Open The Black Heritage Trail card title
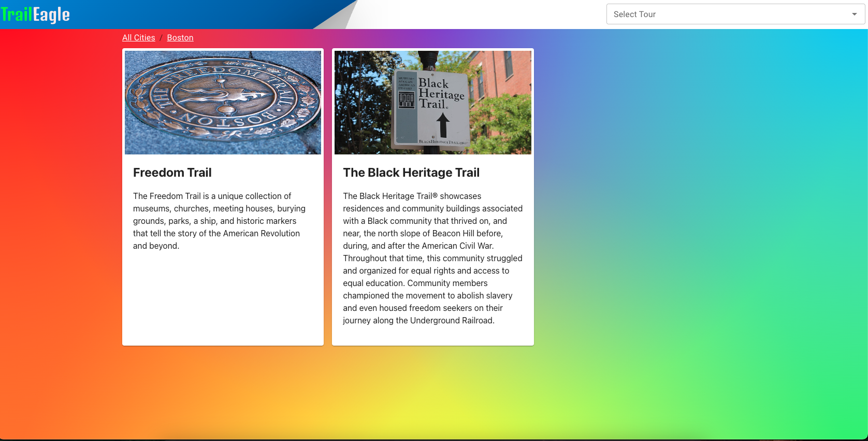 point(411,173)
